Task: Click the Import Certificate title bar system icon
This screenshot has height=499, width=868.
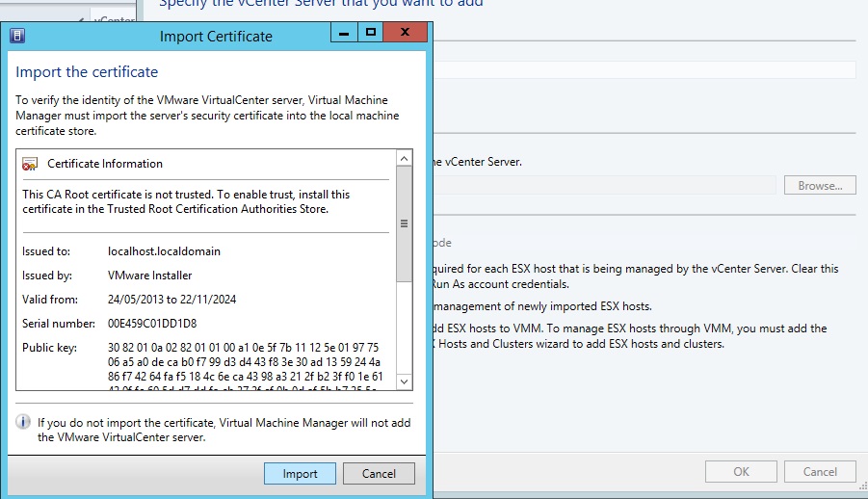Action: (17, 37)
